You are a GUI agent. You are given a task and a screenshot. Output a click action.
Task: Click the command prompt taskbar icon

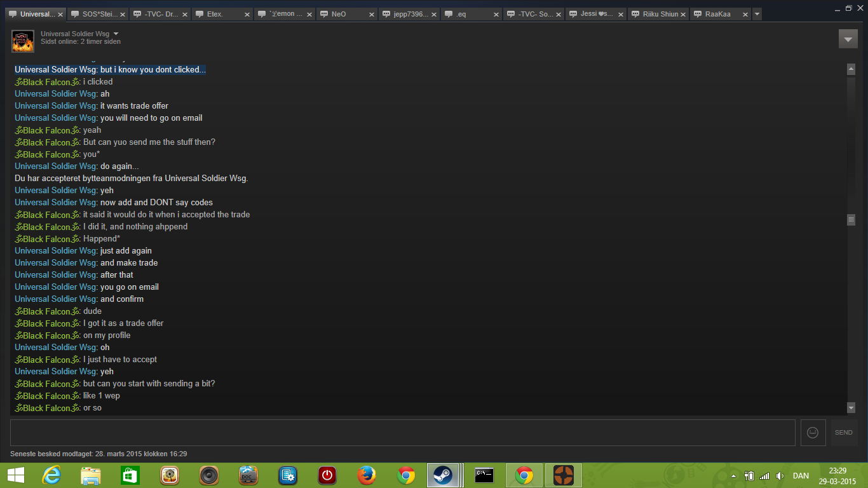click(x=484, y=475)
